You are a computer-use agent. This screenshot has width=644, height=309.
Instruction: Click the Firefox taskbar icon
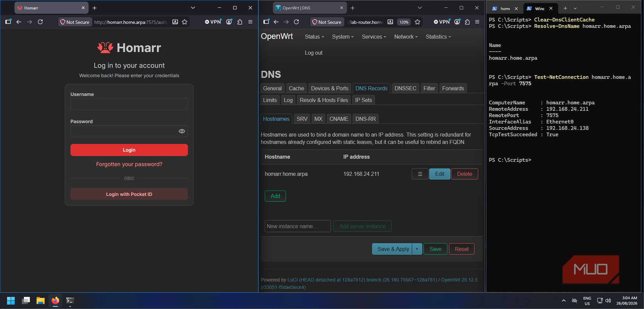point(55,300)
